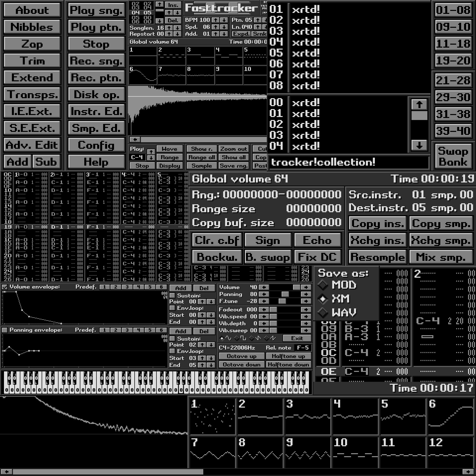The image size is (476, 476).
Task: Lower the Add. value with down arrow
Action: pos(224,34)
